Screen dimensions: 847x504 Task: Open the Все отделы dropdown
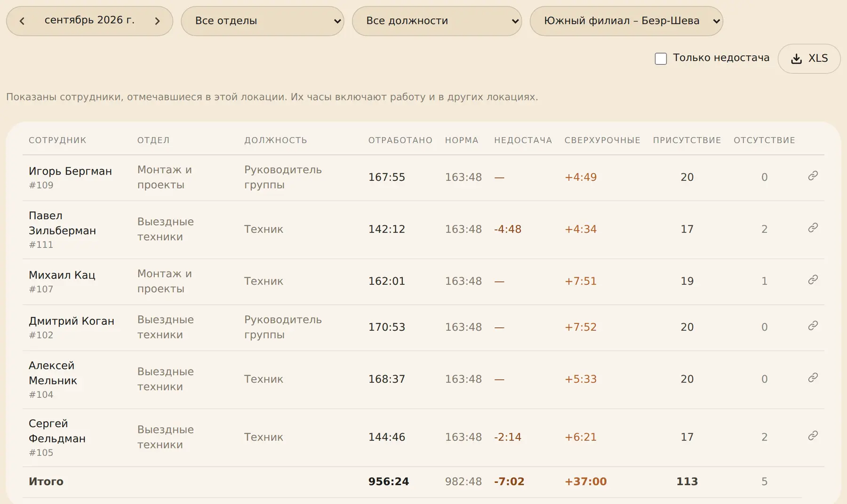[x=263, y=21]
